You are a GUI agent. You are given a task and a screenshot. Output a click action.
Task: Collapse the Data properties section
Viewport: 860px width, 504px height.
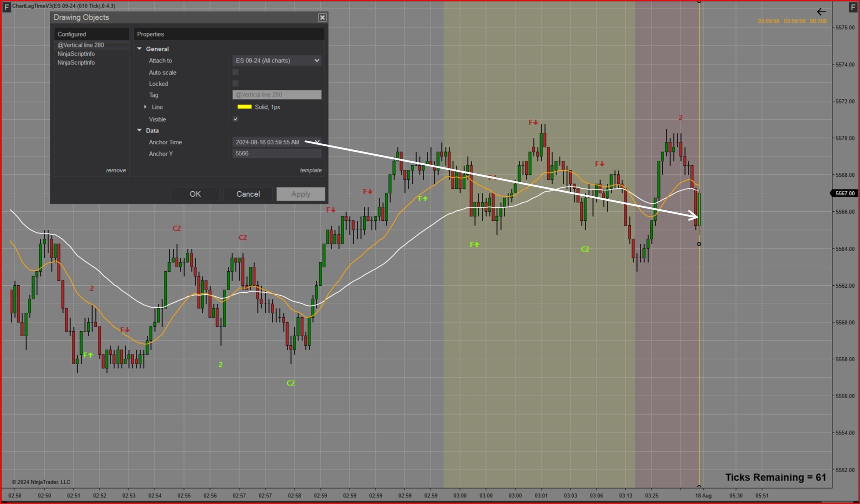point(139,130)
